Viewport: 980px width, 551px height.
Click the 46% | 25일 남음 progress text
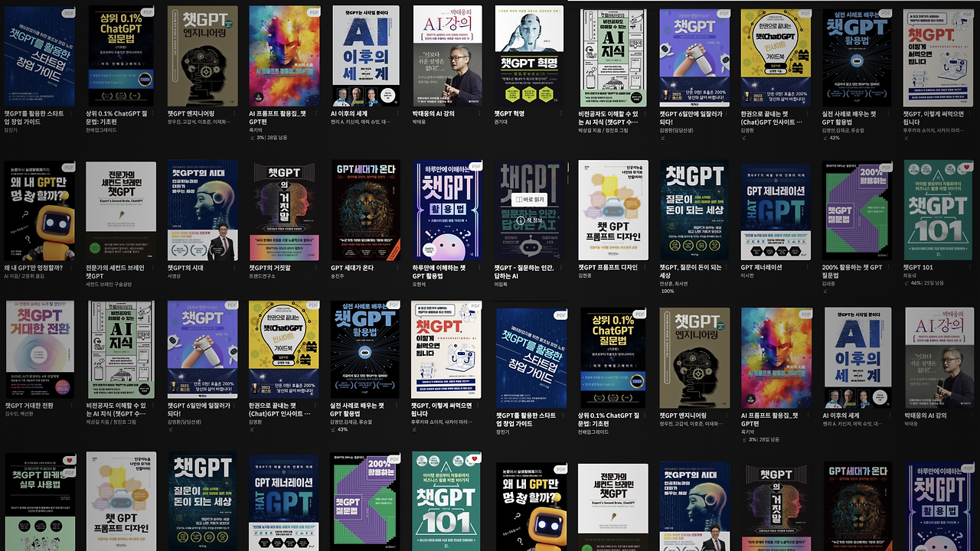tap(927, 283)
